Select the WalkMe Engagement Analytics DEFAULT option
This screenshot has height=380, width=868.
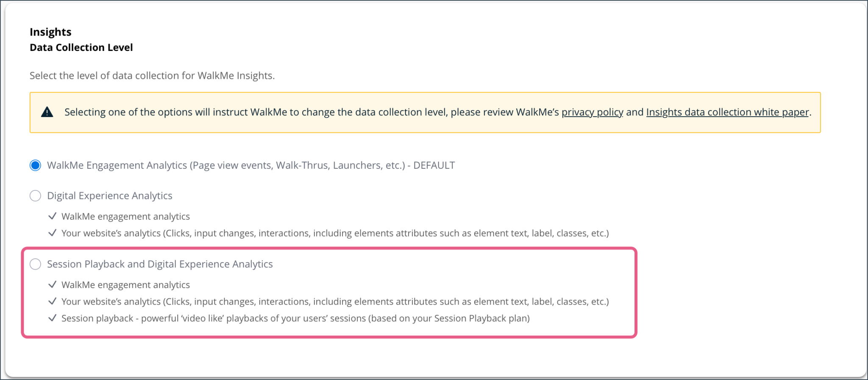(x=36, y=165)
